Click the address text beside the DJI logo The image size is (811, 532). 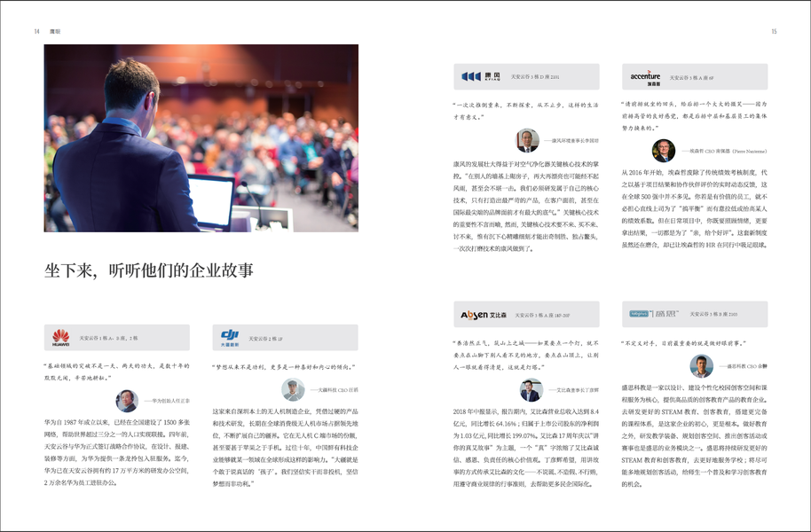pos(265,339)
